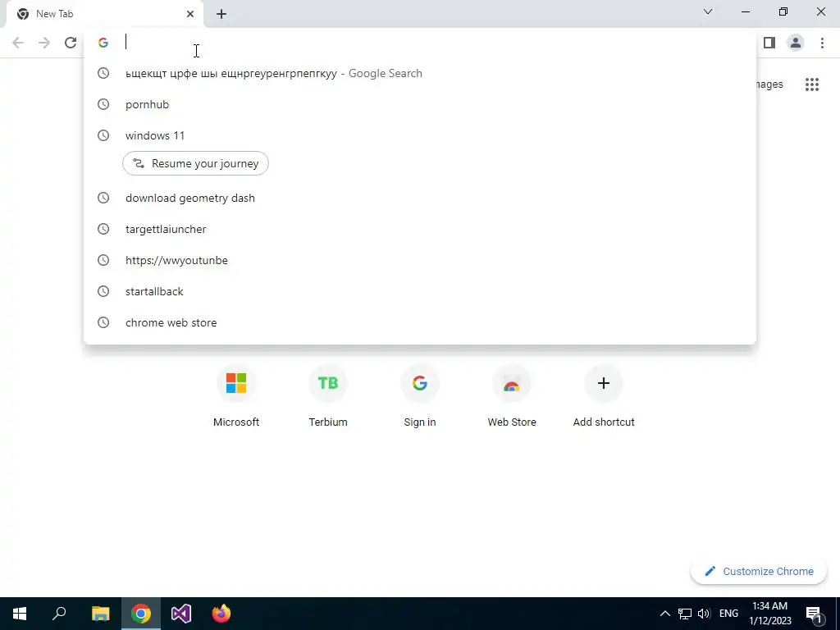The width and height of the screenshot is (840, 630).
Task: Click the Chrome taskbar icon
Action: (x=141, y=614)
